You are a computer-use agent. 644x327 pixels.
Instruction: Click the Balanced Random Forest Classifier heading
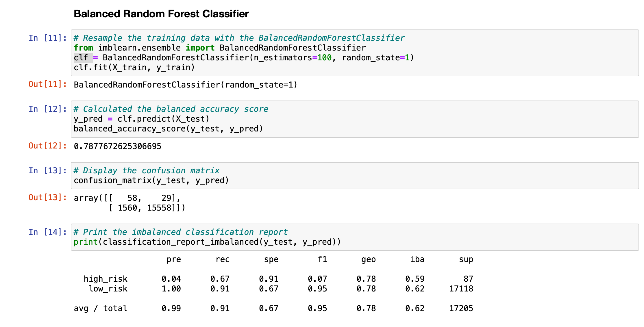pyautogui.click(x=161, y=14)
